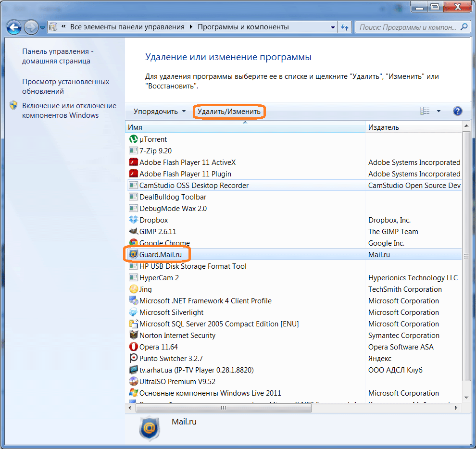
Task: Click Программы и компоненты breadcrumb
Action: pyautogui.click(x=243, y=27)
